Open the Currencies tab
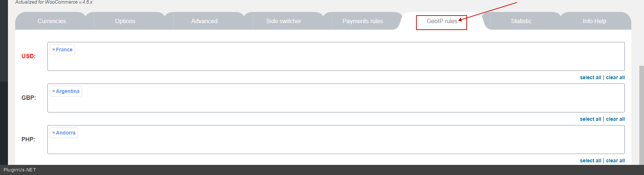Screen dimensions: 644x175 click(x=52, y=21)
